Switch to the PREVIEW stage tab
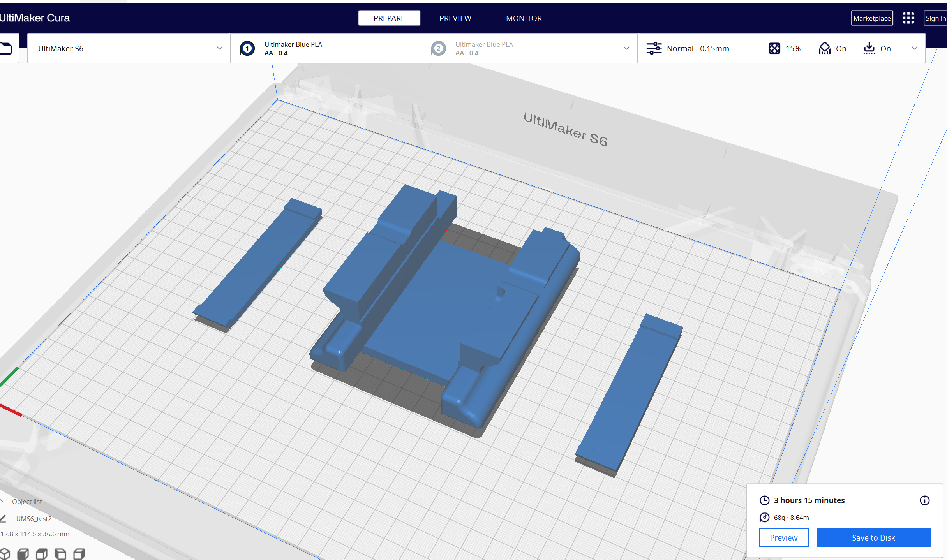 point(455,18)
